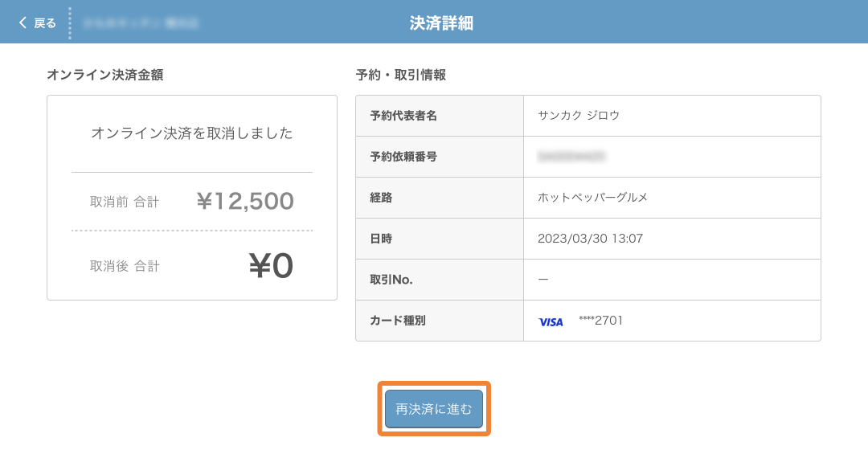Click the blurred 予約依頼番号 value

[x=571, y=157]
